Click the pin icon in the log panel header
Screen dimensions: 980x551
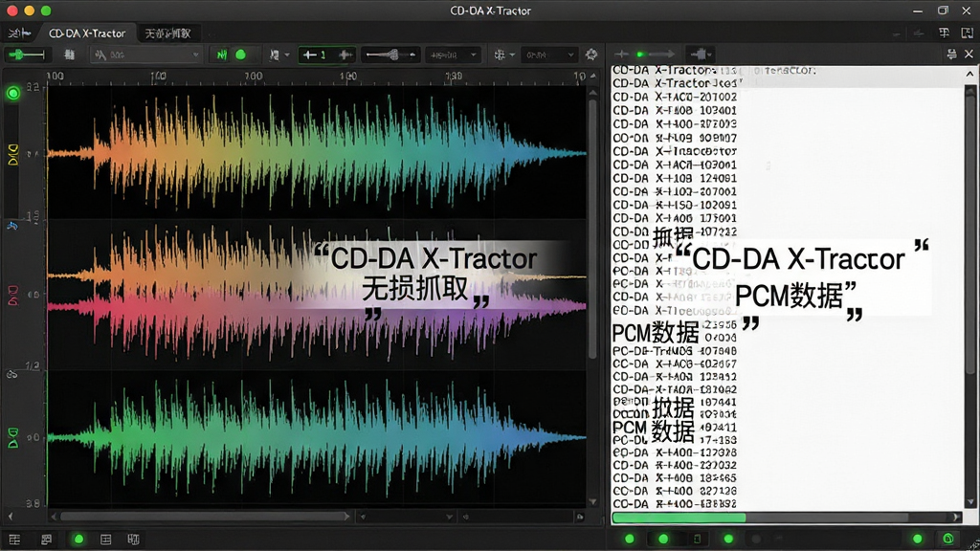951,55
